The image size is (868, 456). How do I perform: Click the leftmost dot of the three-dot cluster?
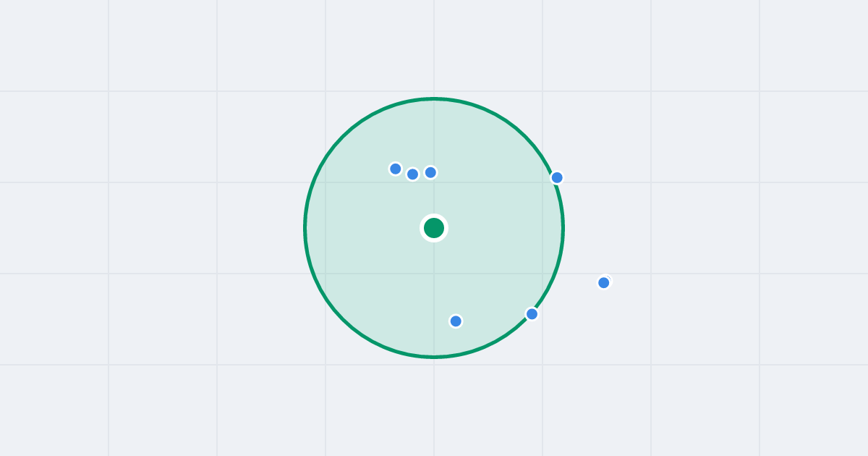(x=396, y=169)
